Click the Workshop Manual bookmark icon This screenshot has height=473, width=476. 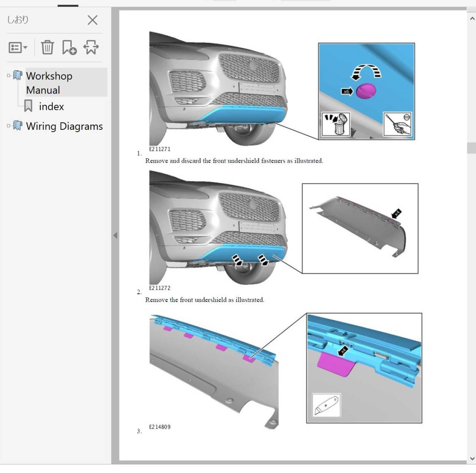pos(17,75)
